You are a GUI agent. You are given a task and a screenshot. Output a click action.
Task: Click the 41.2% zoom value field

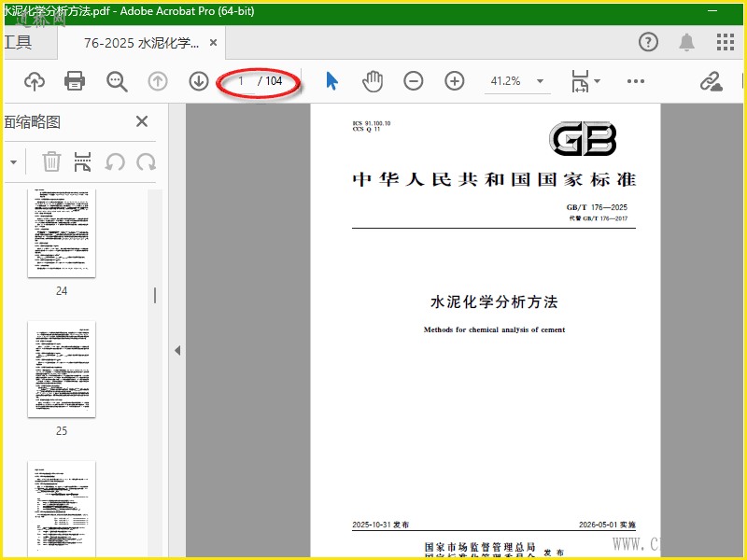point(505,81)
